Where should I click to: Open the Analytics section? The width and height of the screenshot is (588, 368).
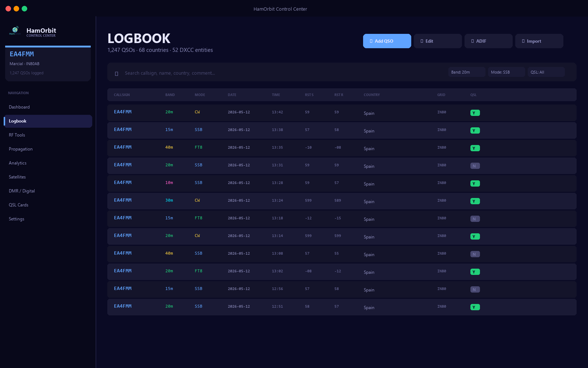tap(48, 163)
